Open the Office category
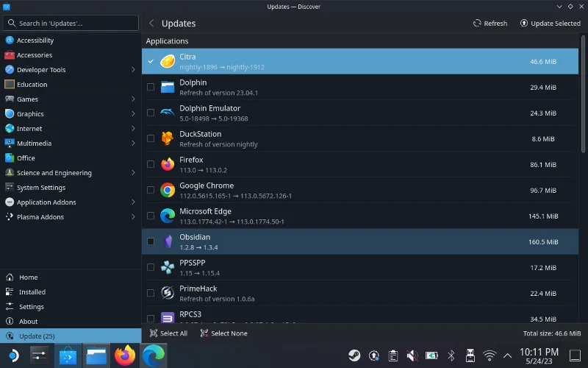This screenshot has width=588, height=368. coord(71,158)
